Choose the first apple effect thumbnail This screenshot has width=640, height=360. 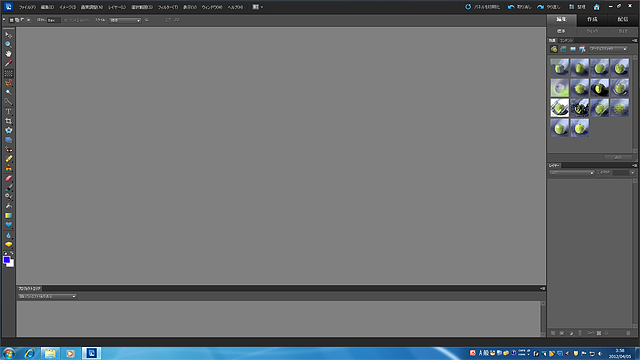[x=560, y=67]
